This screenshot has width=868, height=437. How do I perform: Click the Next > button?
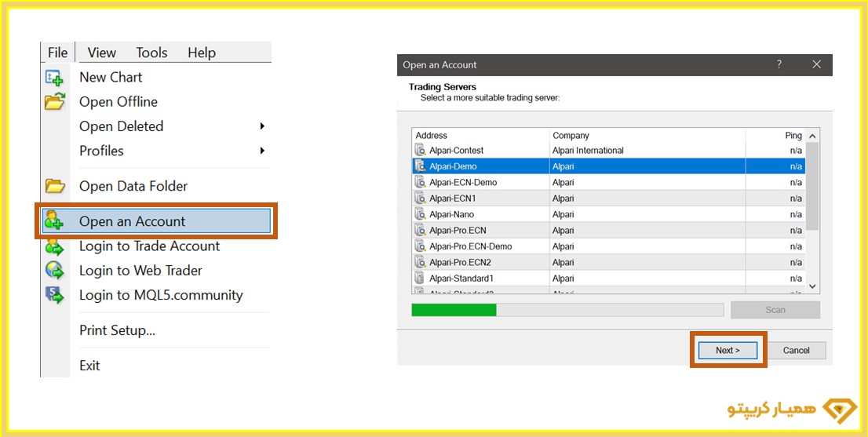pyautogui.click(x=728, y=350)
